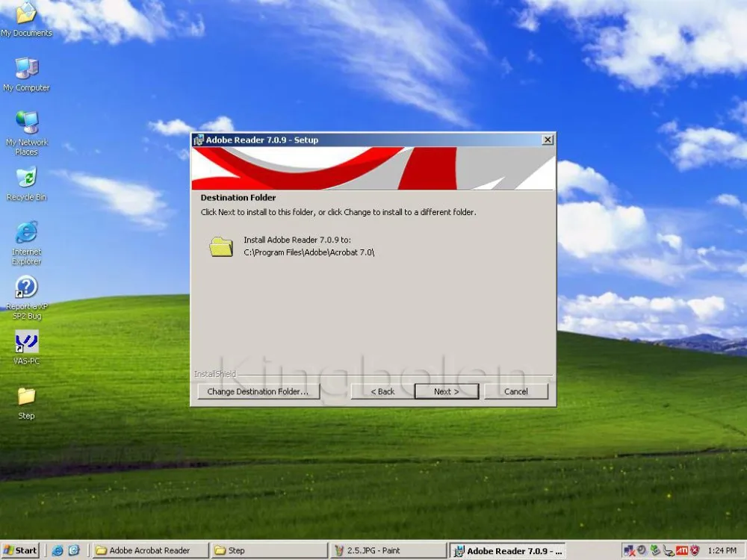Image resolution: width=747 pixels, height=560 pixels.
Task: Click second Quick Launch icon beside Internet Explorer
Action: [74, 550]
